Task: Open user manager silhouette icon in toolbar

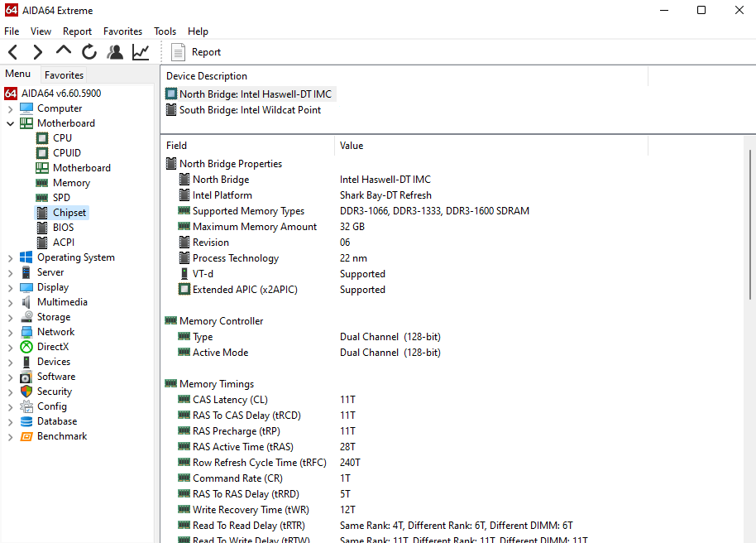Action: click(115, 52)
